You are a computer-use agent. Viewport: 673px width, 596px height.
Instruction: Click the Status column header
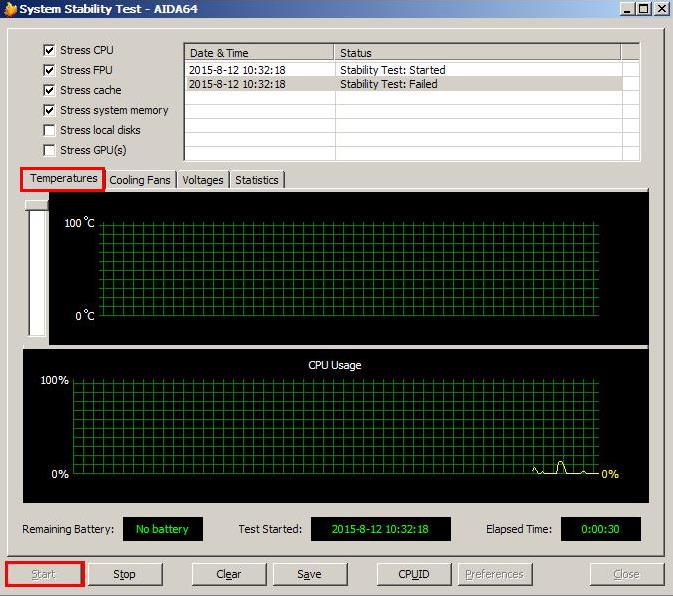478,53
